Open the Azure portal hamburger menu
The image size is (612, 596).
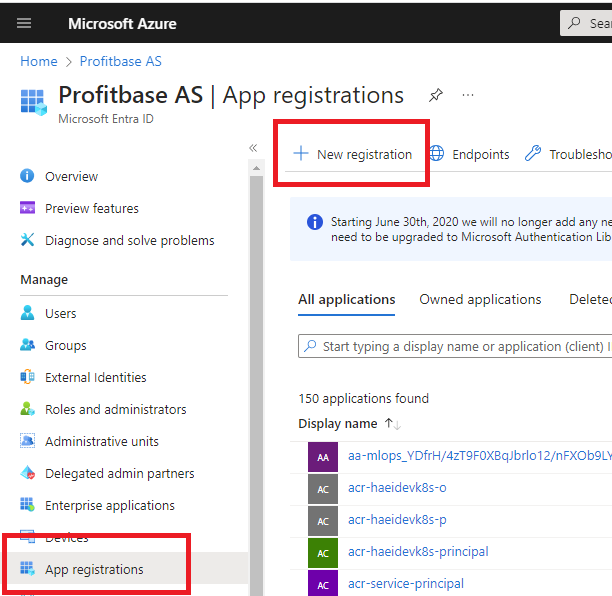coord(24,23)
